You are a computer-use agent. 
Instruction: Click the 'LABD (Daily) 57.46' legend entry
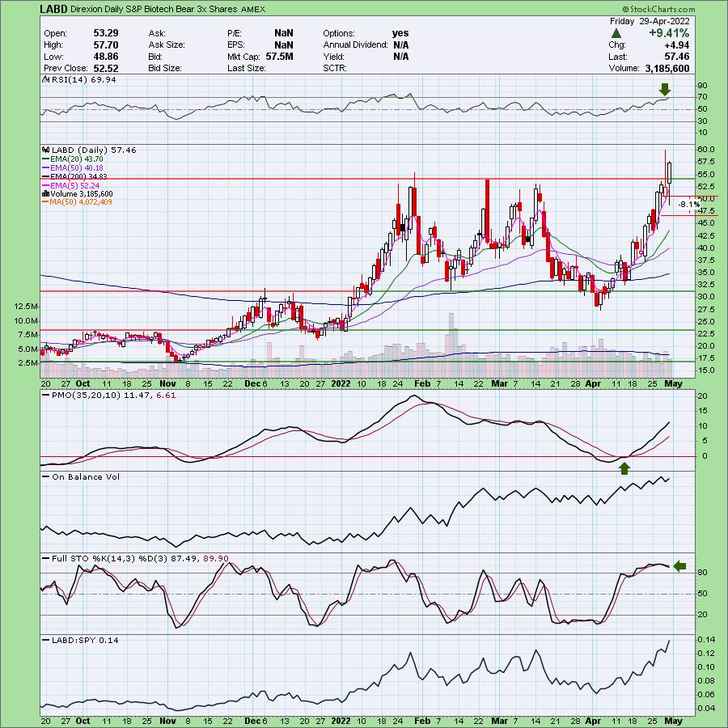(94, 150)
